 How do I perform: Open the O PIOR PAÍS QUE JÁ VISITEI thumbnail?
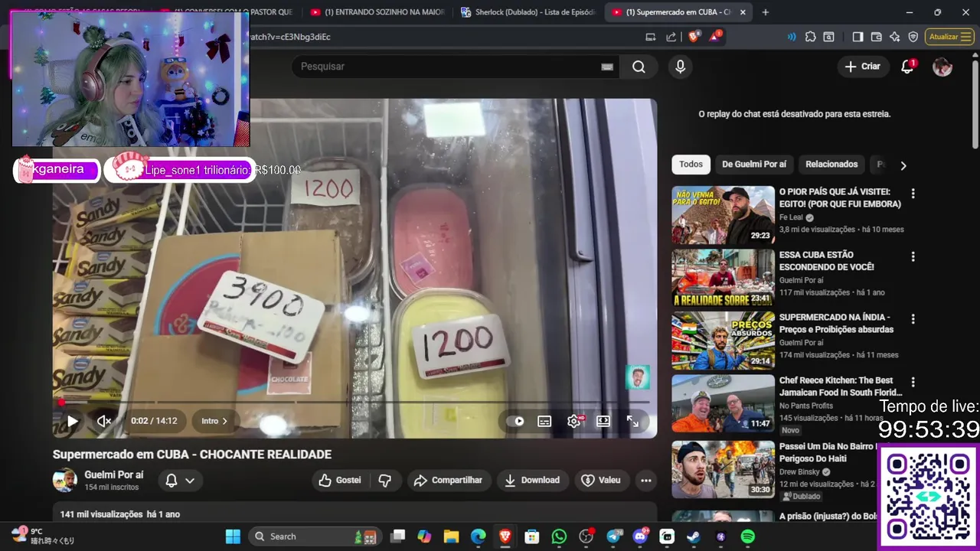[724, 215]
